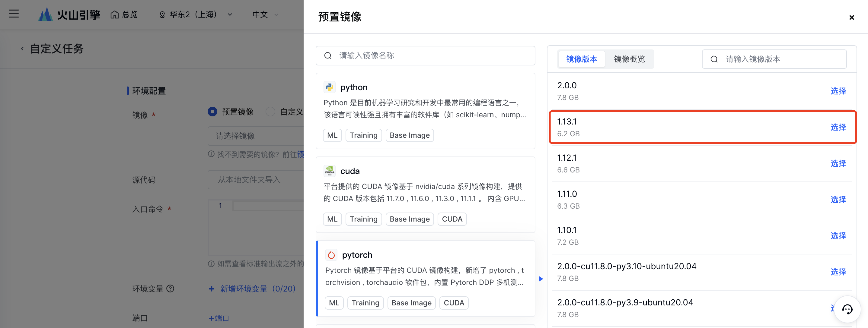
Task: Select the pytorch image card title
Action: 357,255
